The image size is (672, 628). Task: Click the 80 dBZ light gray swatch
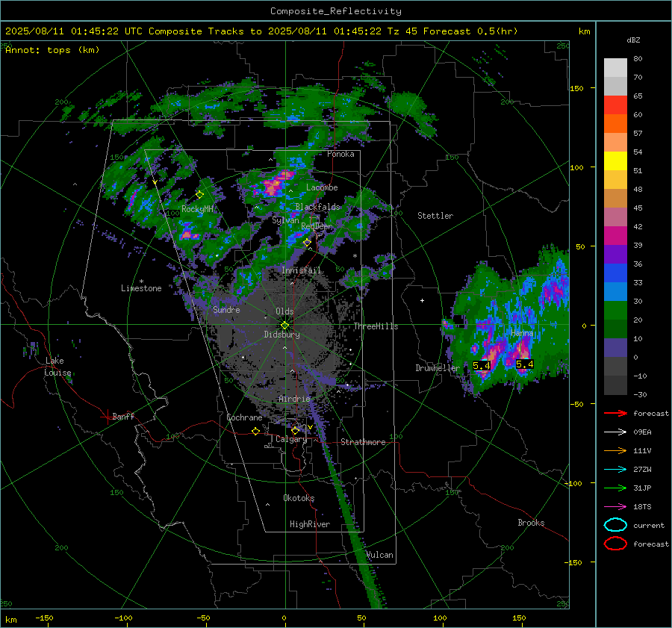(615, 67)
